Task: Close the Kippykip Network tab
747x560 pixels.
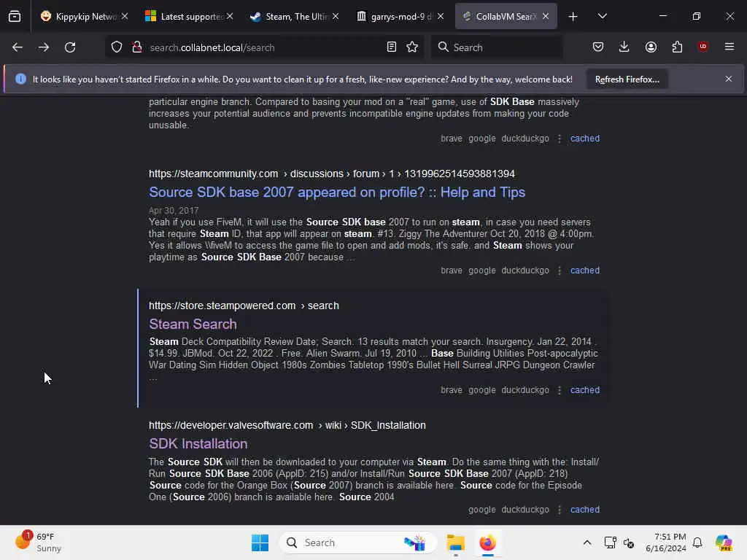Action: click(124, 16)
